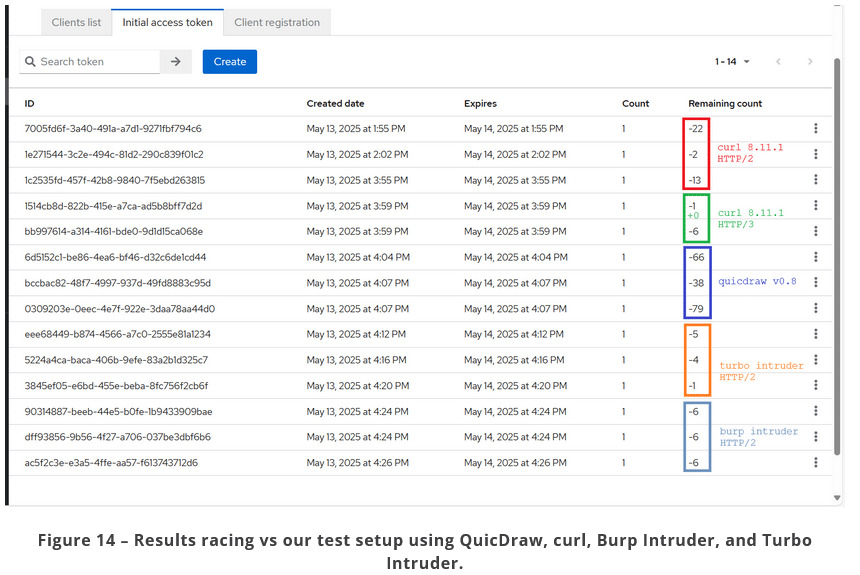Click the scrollbar down arrow at bottom right
Screen dimensions: 860x575
[838, 497]
